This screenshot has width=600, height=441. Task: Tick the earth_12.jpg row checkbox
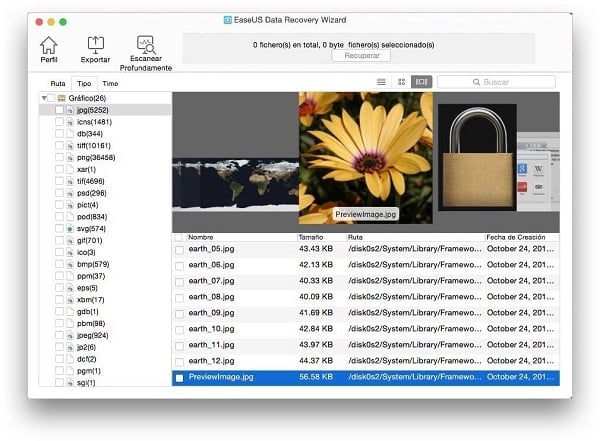179,362
